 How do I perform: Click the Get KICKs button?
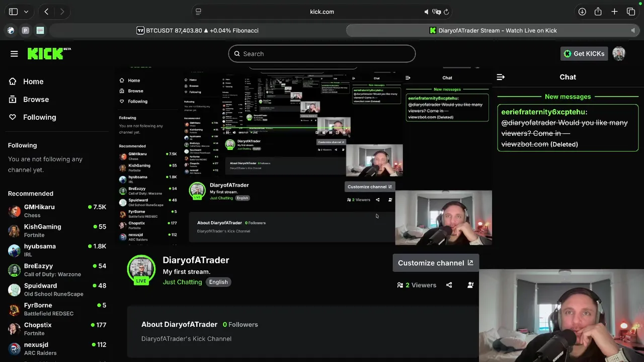pyautogui.click(x=584, y=54)
